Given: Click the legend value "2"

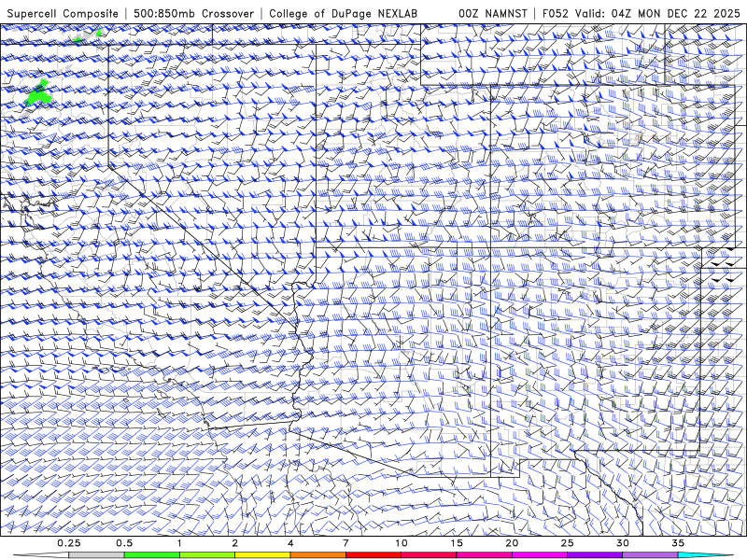Looking at the screenshot, I should pos(235,543).
